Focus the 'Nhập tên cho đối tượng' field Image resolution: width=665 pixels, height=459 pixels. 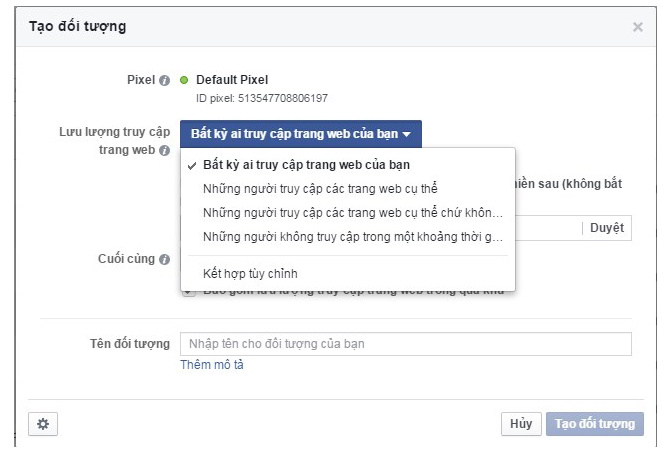(405, 344)
